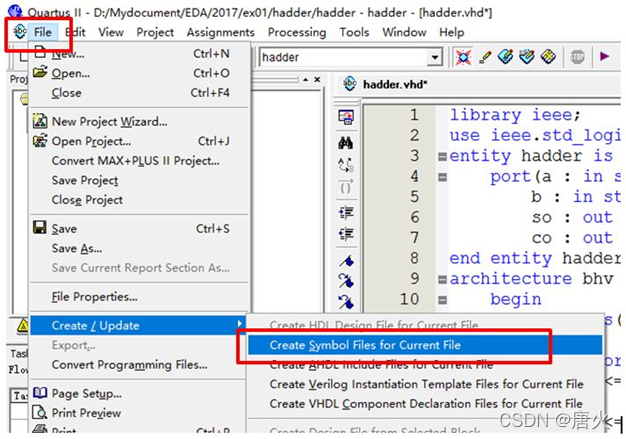626x439 pixels.
Task: Click the new file toolbar icon
Action: [x=23, y=57]
